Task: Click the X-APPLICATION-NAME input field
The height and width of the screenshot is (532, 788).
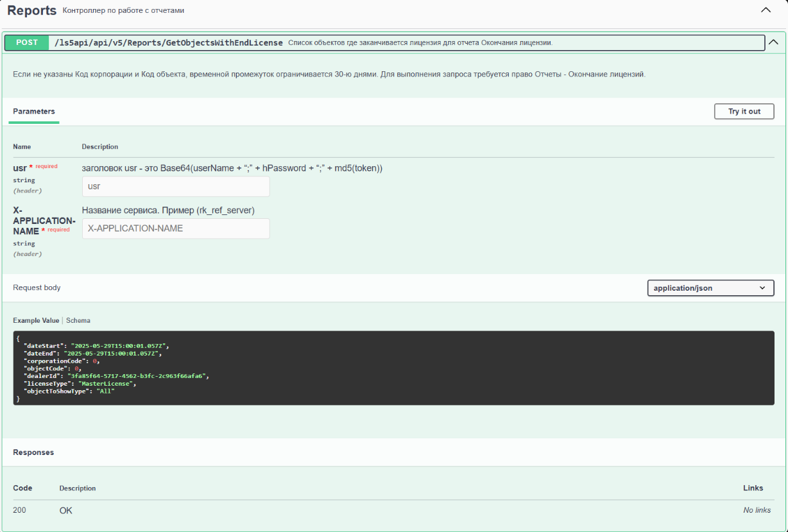Action: 176,228
